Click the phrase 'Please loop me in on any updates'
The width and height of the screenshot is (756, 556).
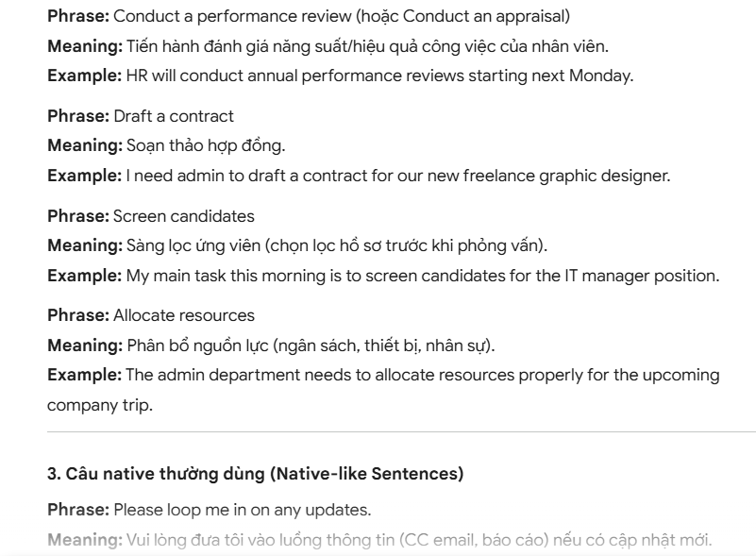243,510
